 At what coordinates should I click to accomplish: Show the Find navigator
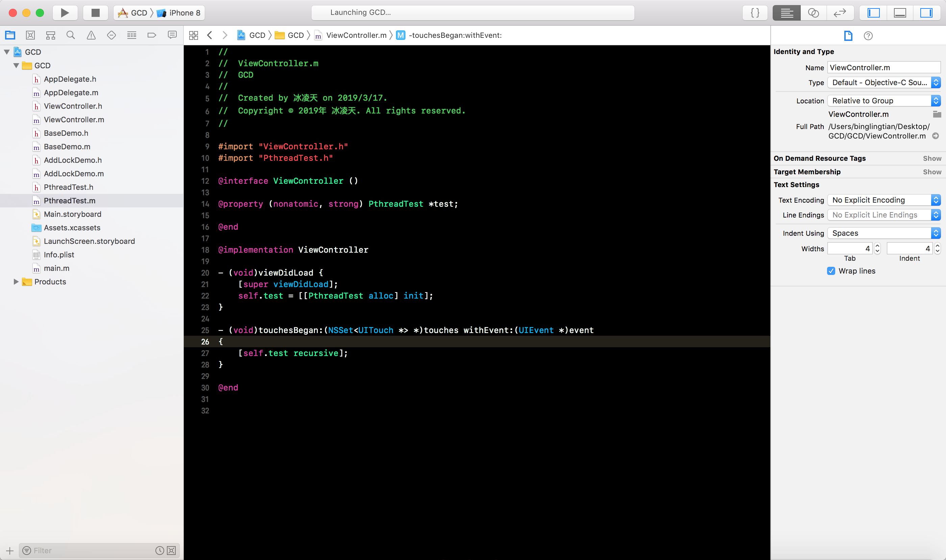coord(71,35)
